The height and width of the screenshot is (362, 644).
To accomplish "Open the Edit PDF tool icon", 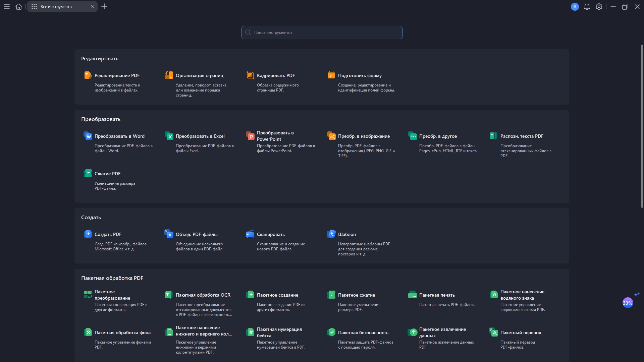I will pyautogui.click(x=88, y=75).
